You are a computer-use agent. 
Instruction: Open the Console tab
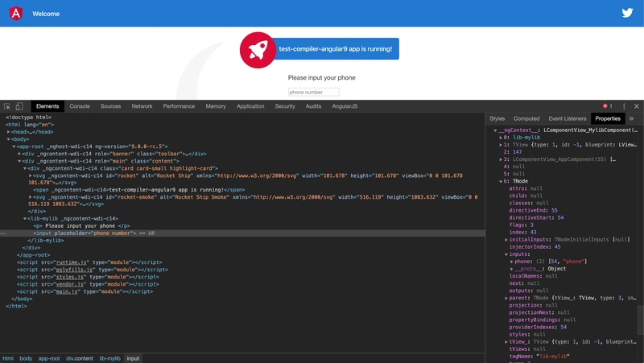(80, 106)
